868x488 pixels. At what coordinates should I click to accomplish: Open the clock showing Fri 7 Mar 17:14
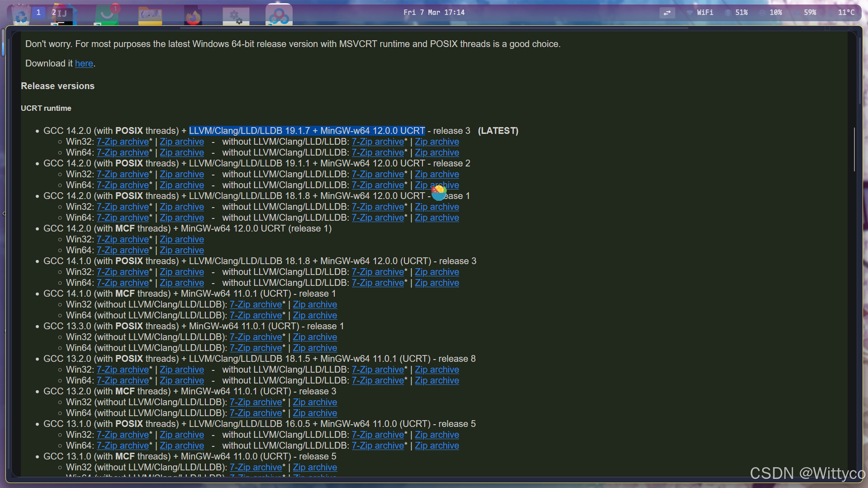(434, 13)
